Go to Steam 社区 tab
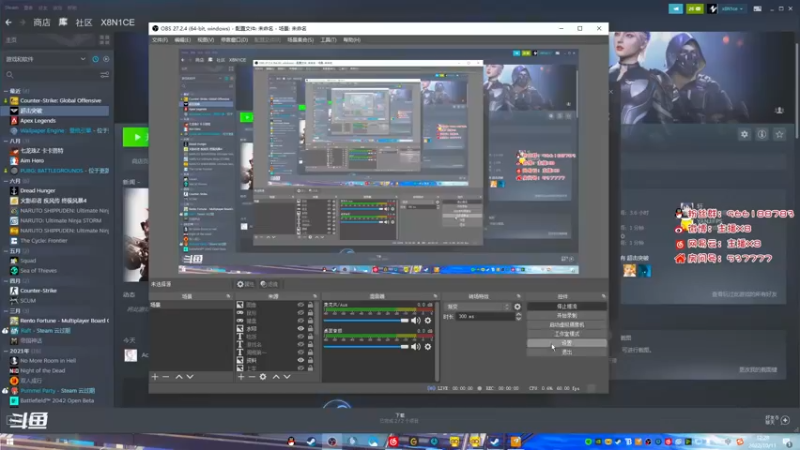800x450 pixels. [84, 22]
